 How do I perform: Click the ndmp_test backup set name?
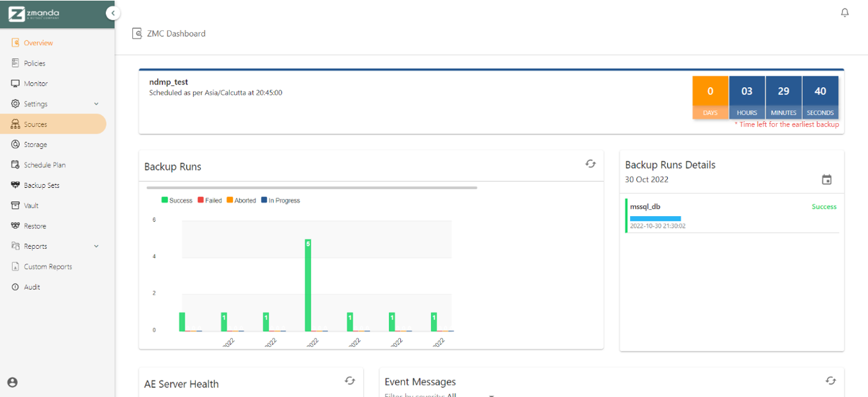pyautogui.click(x=169, y=82)
